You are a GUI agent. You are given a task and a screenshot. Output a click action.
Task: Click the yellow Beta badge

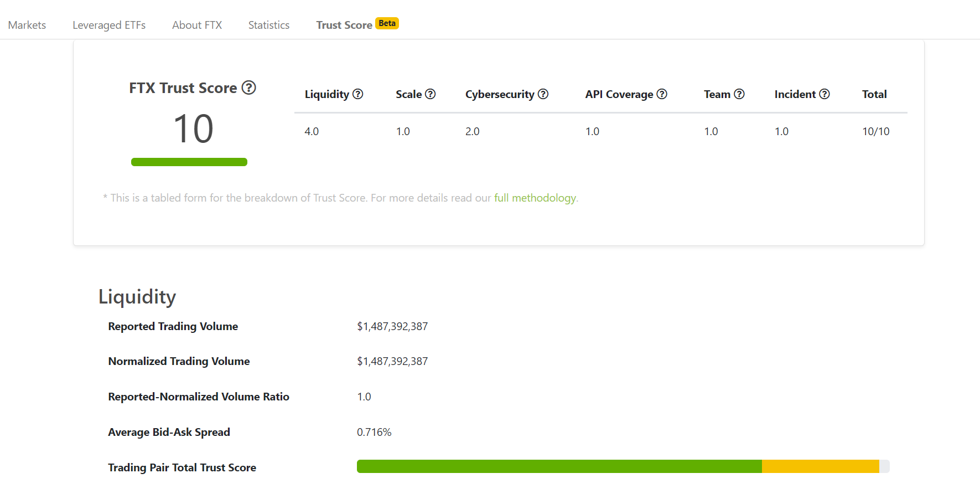pyautogui.click(x=387, y=23)
